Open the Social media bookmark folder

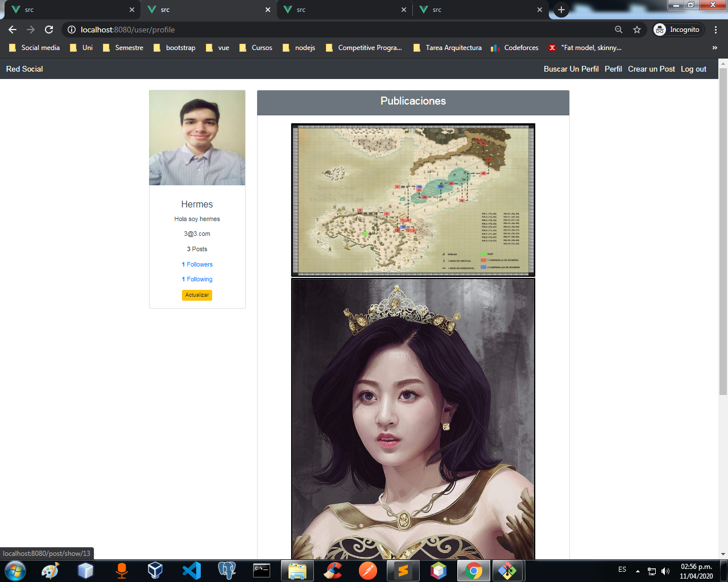(x=34, y=48)
